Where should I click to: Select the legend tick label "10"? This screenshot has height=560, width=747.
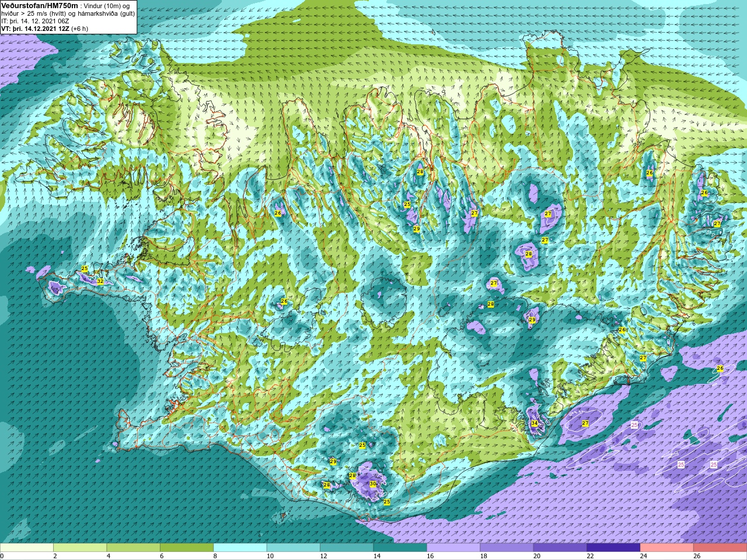coord(270,556)
